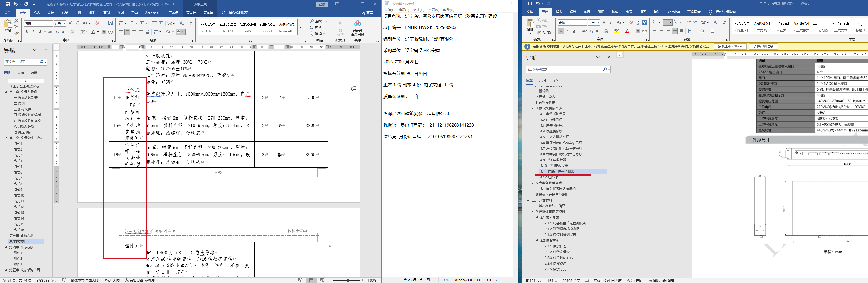The width and height of the screenshot is (868, 283).
Task: Click the 格式刷 button in the right Word window
Action: tap(544, 33)
